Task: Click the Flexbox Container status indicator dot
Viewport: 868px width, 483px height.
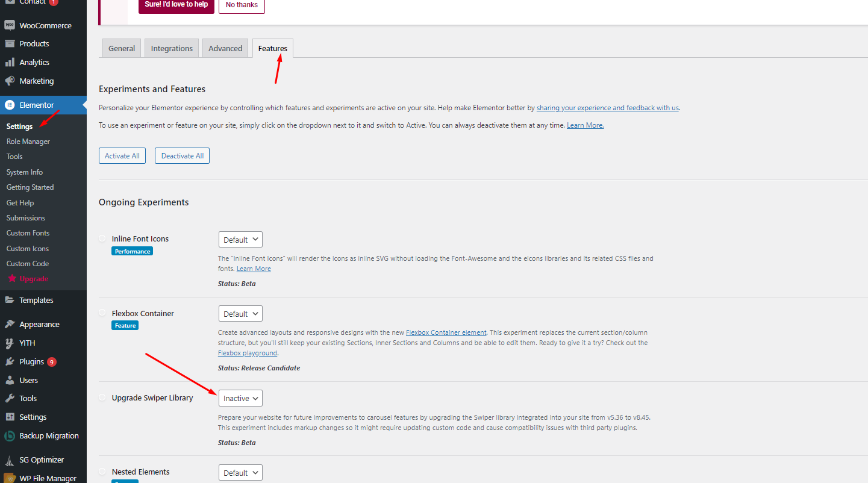Action: tap(102, 313)
